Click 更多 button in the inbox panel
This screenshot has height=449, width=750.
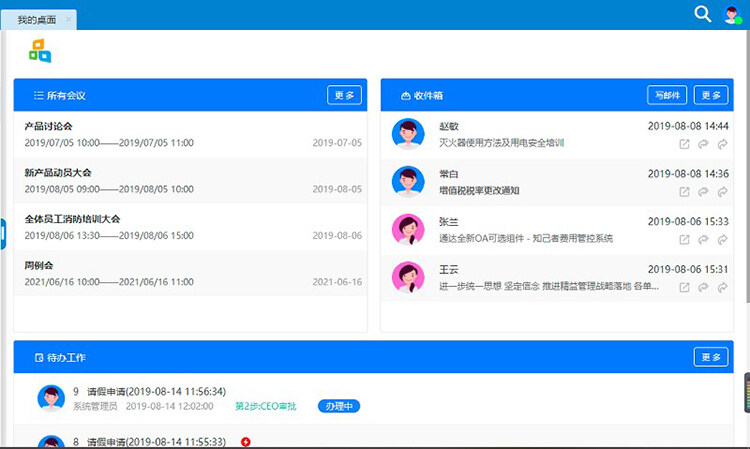pos(711,95)
